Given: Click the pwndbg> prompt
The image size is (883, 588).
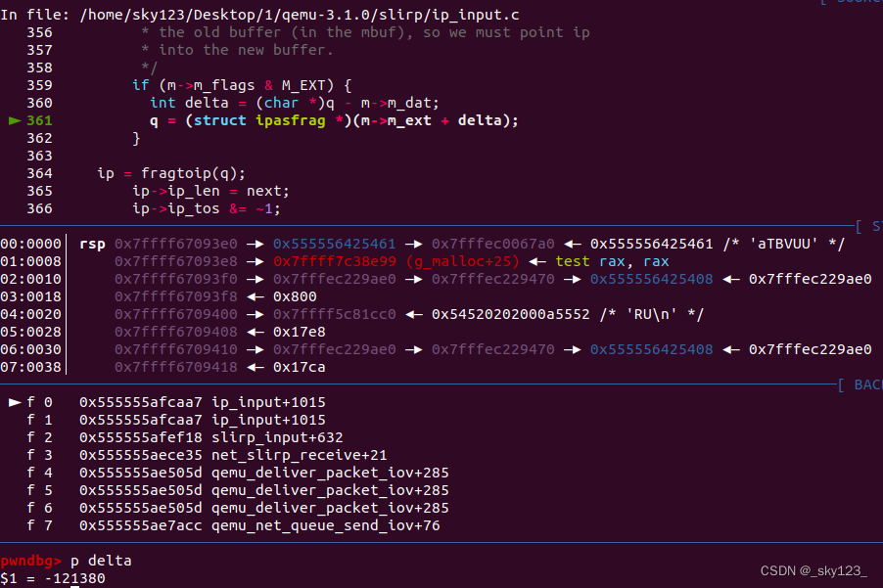Looking at the screenshot, I should 30,561.
